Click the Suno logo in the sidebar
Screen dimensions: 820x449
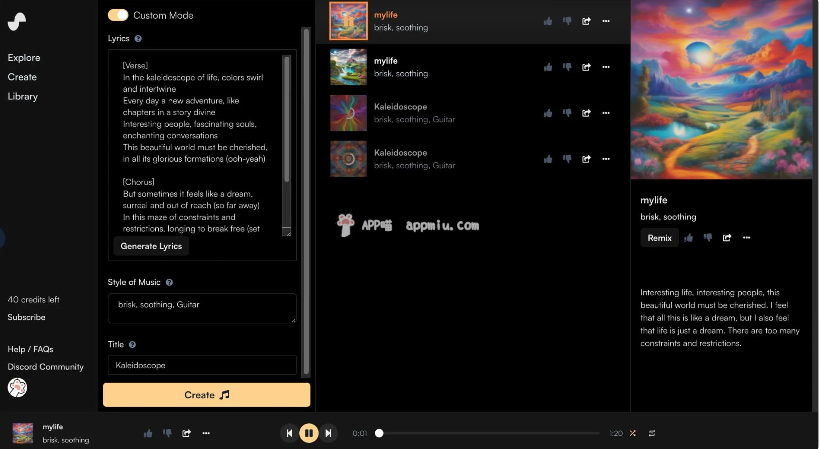[x=17, y=19]
